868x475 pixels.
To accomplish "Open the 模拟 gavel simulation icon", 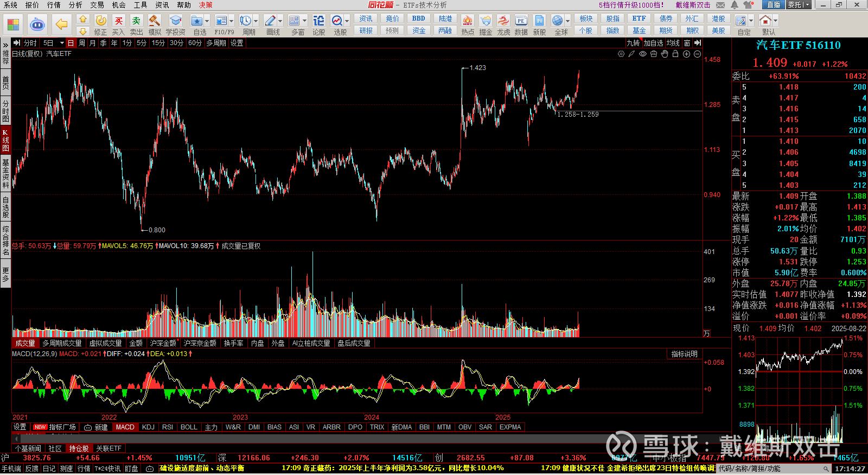I will (155, 25).
